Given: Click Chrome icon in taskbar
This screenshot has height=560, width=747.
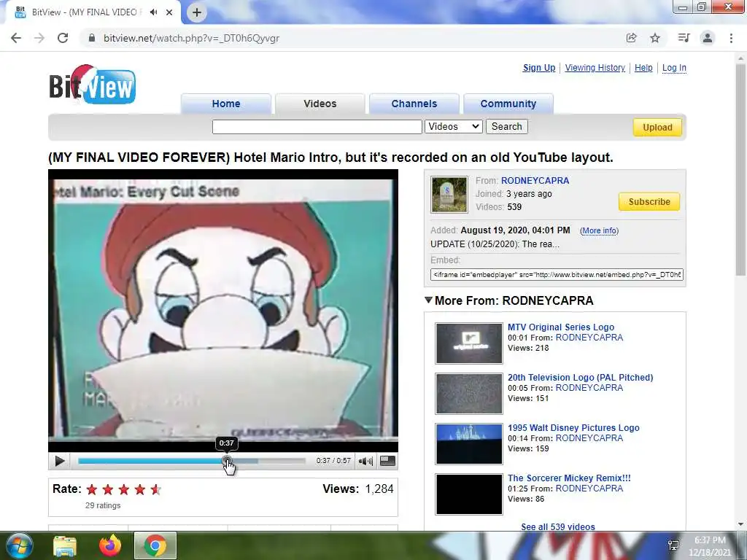Looking at the screenshot, I should (x=155, y=545).
